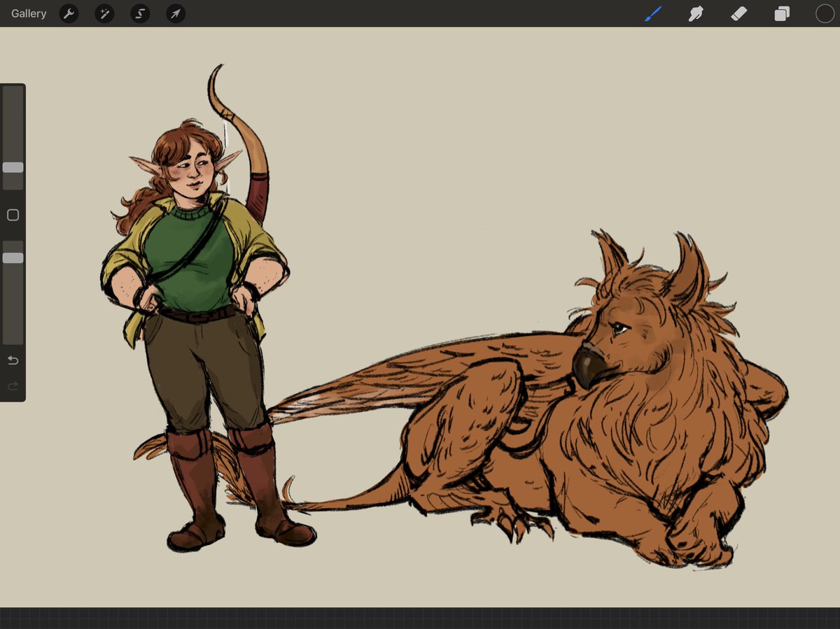Tap the square Modify button in sidebar

click(13, 215)
